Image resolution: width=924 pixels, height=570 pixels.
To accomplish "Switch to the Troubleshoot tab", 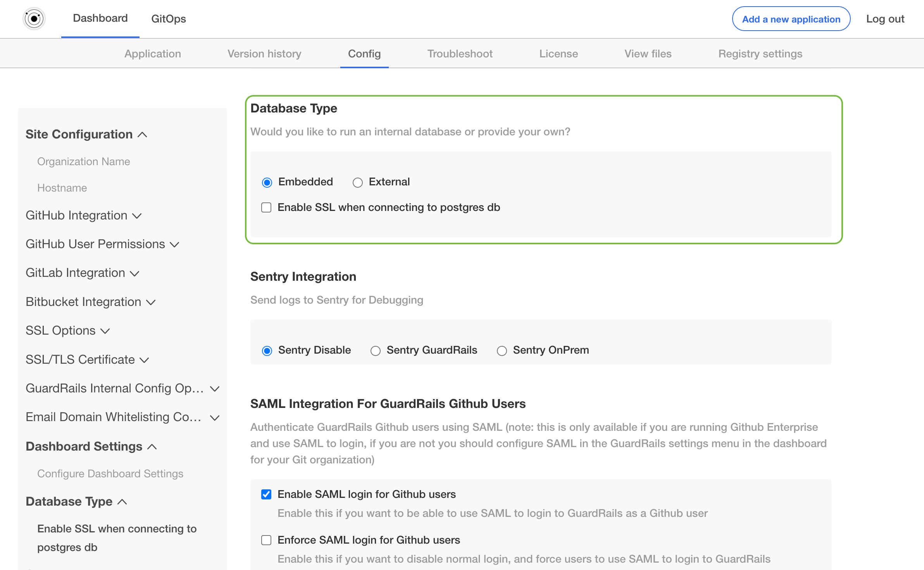I will [x=460, y=54].
